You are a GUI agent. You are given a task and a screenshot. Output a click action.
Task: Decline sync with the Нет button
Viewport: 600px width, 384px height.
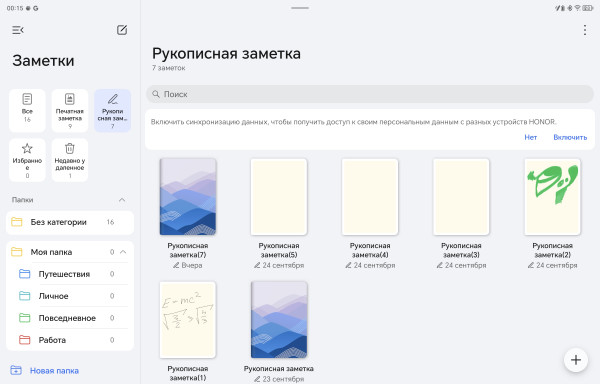point(530,137)
